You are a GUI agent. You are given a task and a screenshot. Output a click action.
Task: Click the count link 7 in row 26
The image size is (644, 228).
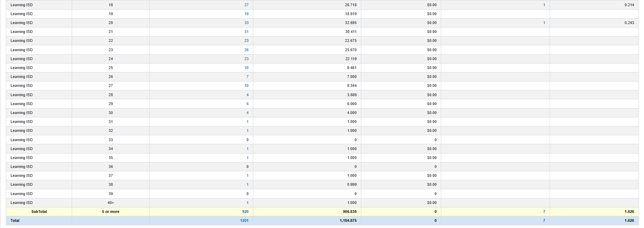(247, 77)
